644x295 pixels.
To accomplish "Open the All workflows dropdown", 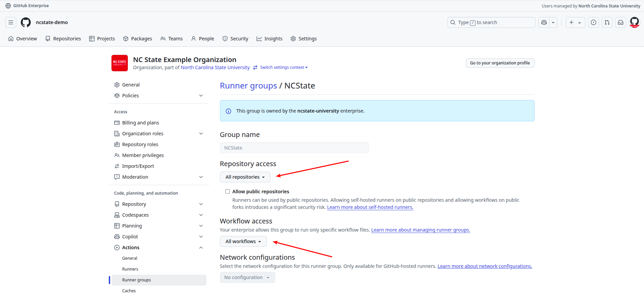I will pyautogui.click(x=243, y=241).
